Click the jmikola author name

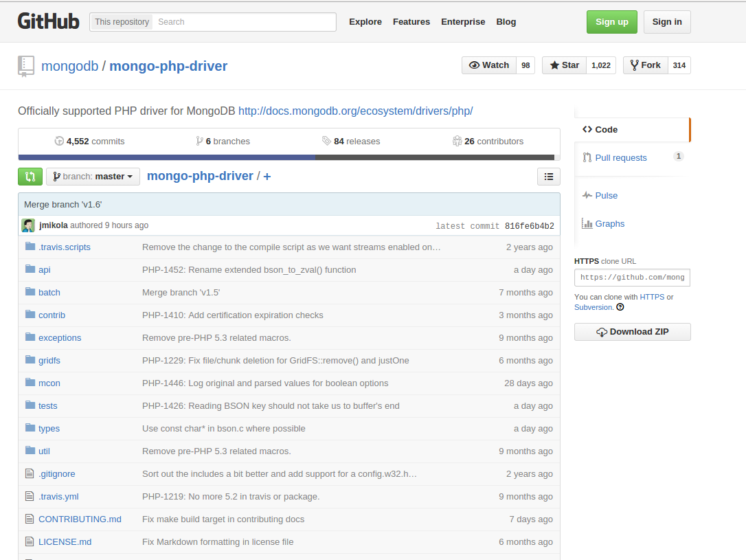click(x=54, y=225)
